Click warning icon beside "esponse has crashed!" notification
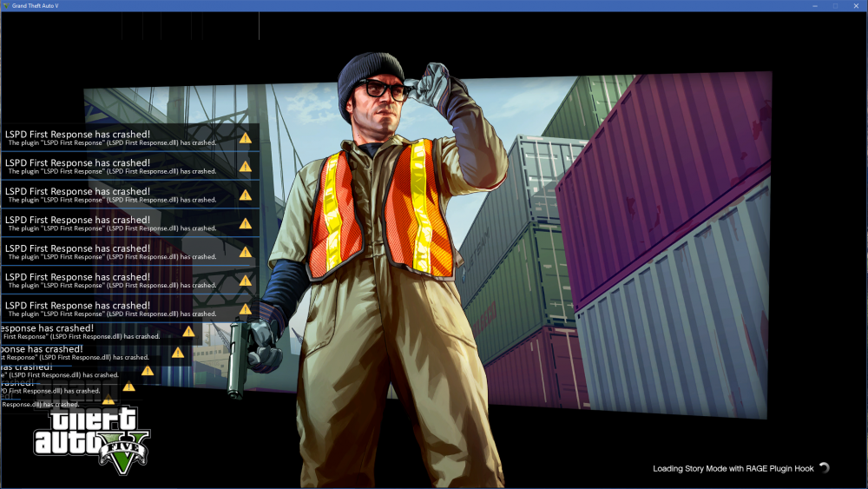 pyautogui.click(x=188, y=331)
